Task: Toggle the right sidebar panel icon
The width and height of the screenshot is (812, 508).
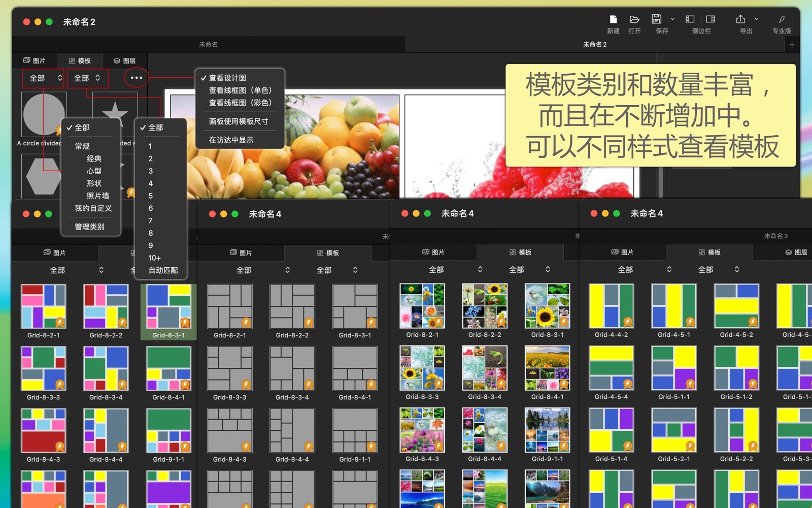Action: pos(710,19)
